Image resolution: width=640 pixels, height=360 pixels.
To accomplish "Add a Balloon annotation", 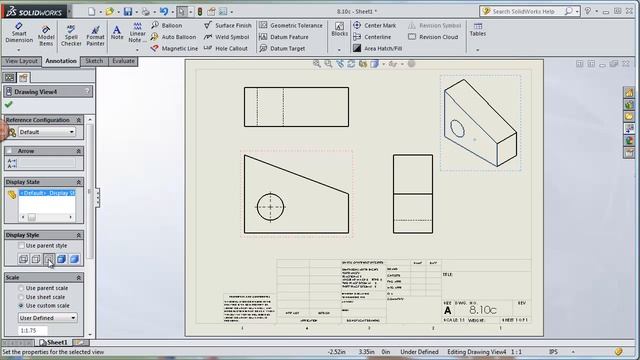I will (x=167, y=25).
